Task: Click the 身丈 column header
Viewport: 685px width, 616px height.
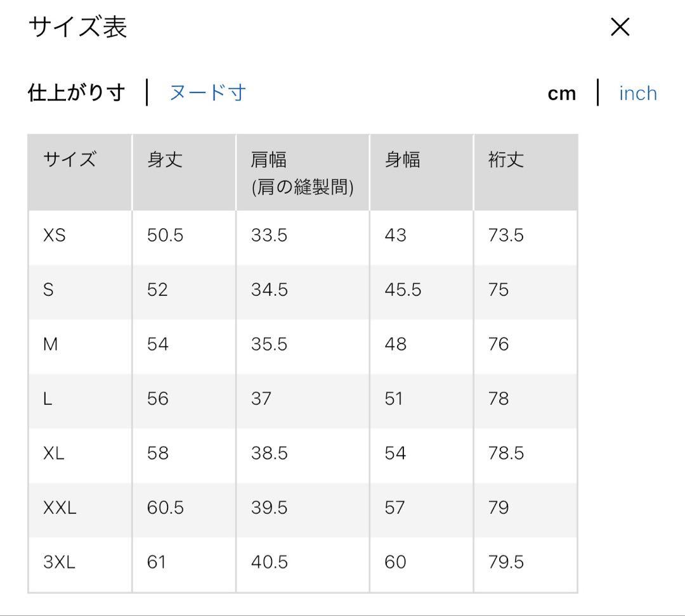Action: pos(165,159)
